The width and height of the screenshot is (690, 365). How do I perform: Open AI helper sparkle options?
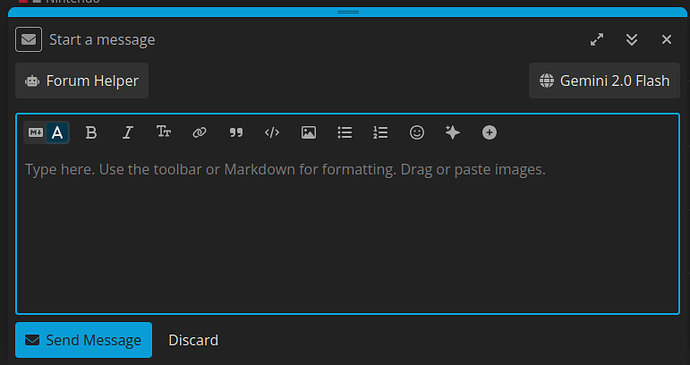(453, 133)
